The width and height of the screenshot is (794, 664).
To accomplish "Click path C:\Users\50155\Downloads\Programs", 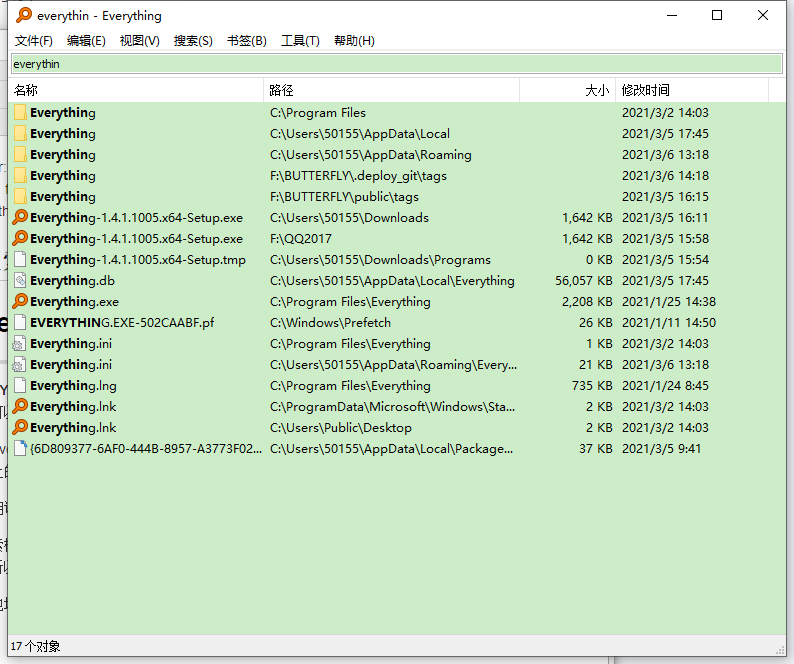I will pos(380,260).
